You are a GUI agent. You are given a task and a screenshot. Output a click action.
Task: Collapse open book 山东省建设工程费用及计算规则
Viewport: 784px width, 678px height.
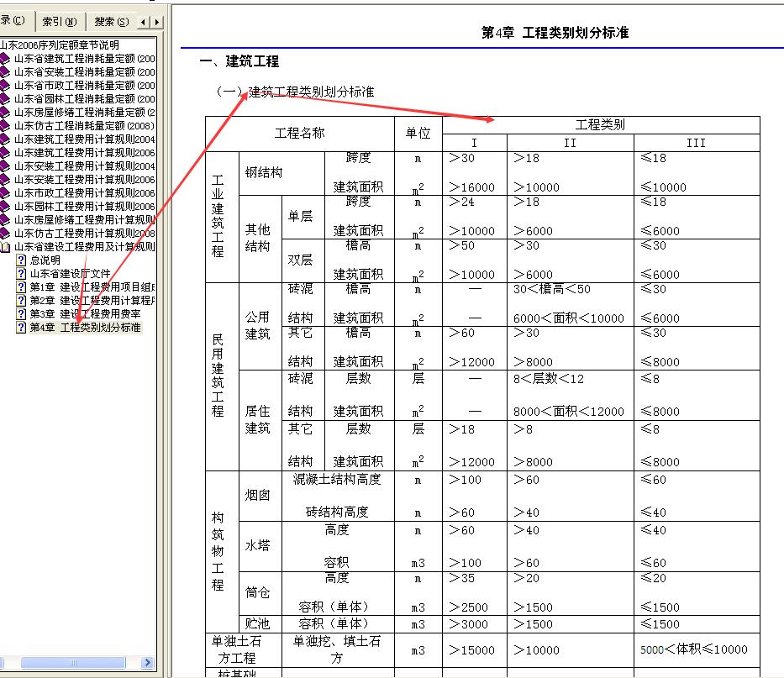(5, 246)
